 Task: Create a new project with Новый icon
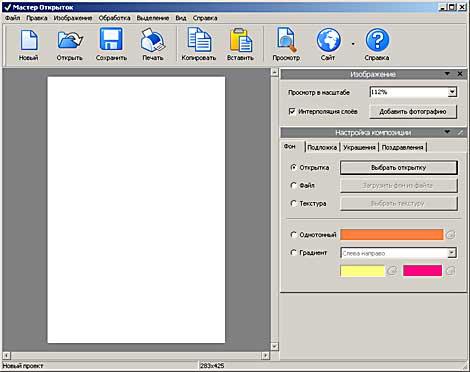point(29,45)
